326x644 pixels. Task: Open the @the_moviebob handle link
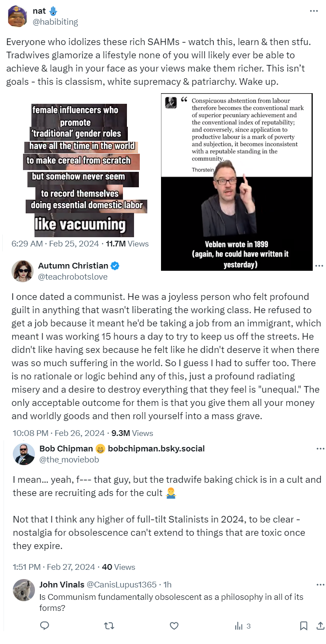tap(69, 459)
